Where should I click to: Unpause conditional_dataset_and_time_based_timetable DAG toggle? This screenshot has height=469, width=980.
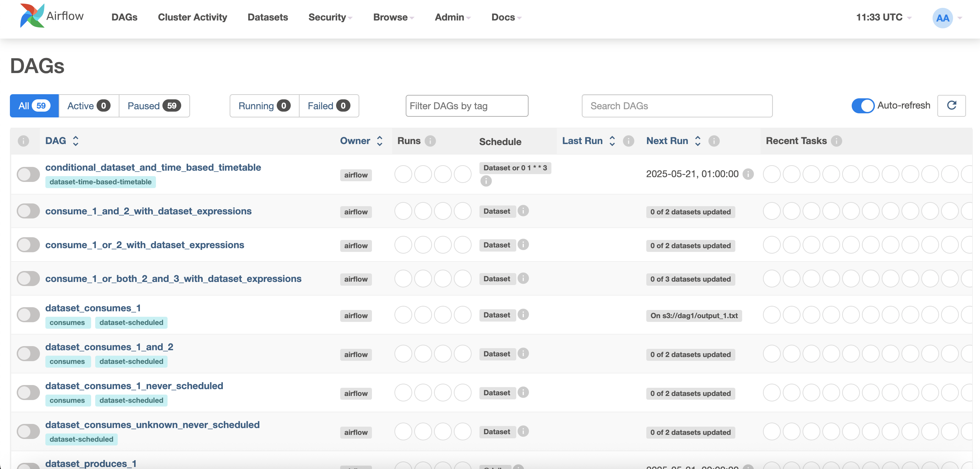tap(28, 174)
